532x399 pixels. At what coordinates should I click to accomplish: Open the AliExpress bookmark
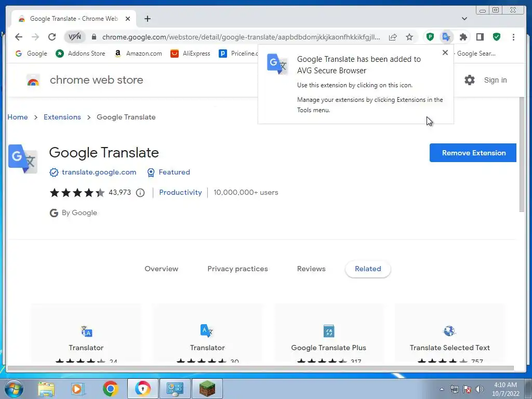click(x=190, y=54)
